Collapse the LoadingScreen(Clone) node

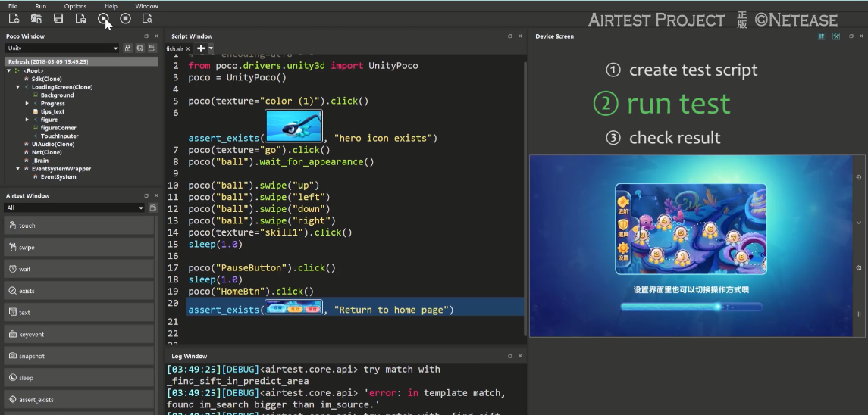[x=17, y=87]
